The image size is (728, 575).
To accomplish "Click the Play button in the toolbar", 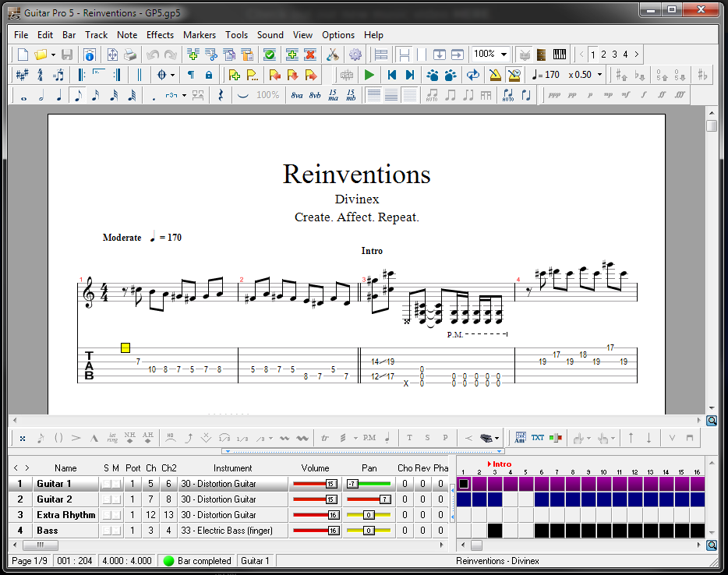I will [369, 75].
